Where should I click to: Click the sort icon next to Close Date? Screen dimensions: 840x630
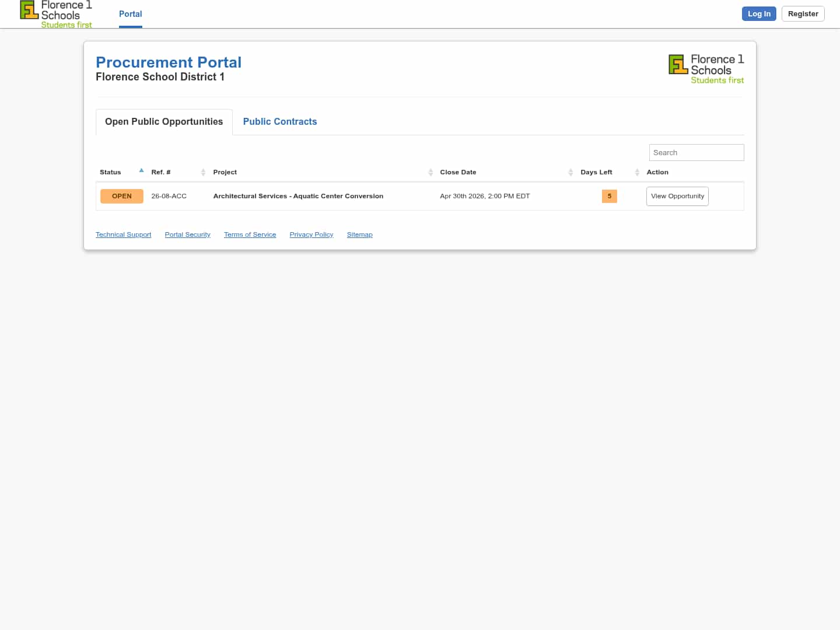tap(570, 172)
